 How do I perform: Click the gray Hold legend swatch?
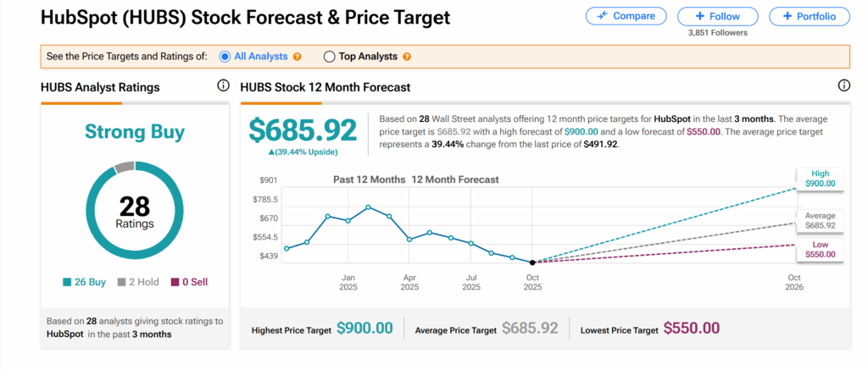pos(123,282)
